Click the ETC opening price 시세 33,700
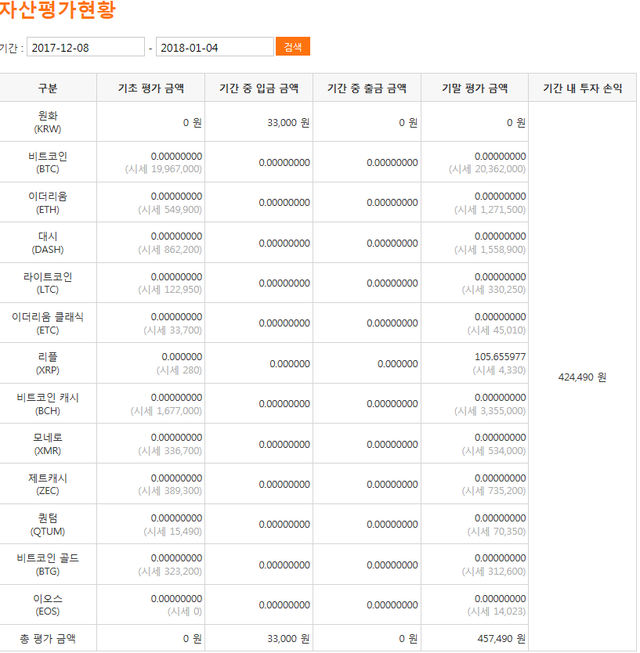Image resolution: width=640 pixels, height=653 pixels. (x=172, y=330)
